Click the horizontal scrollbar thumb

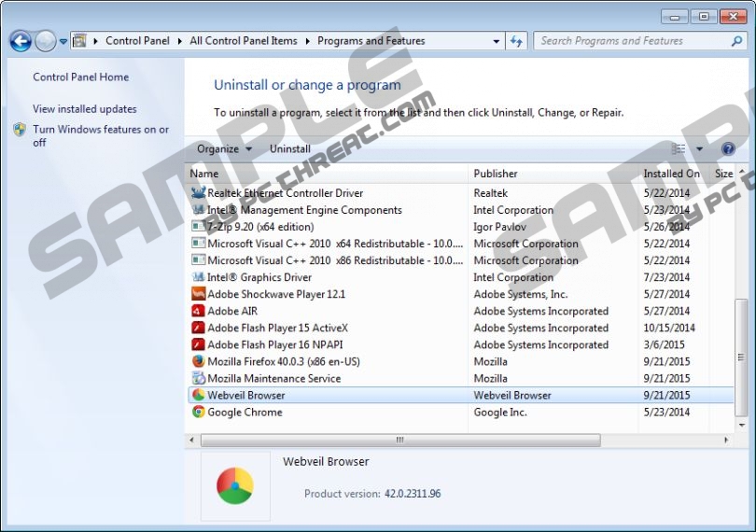(x=400, y=440)
